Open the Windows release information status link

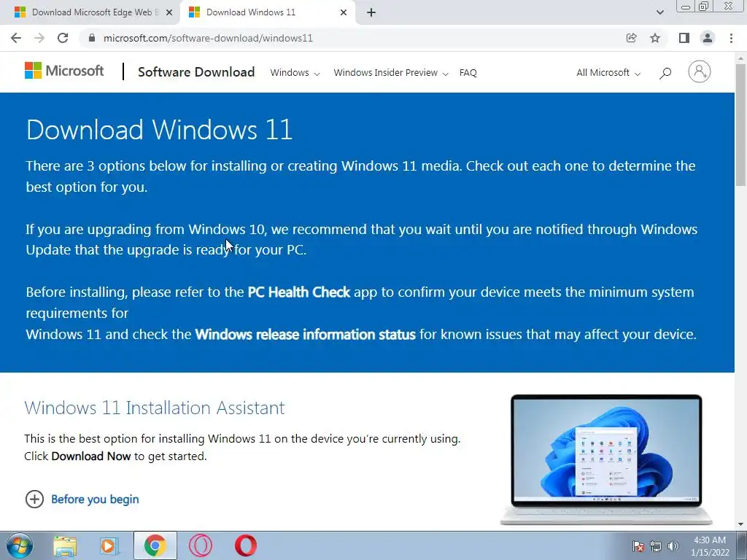tap(306, 334)
